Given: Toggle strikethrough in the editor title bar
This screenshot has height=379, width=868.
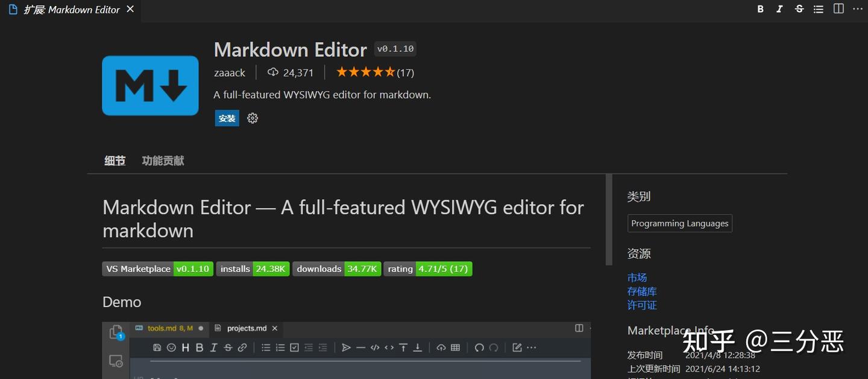Looking at the screenshot, I should (799, 8).
